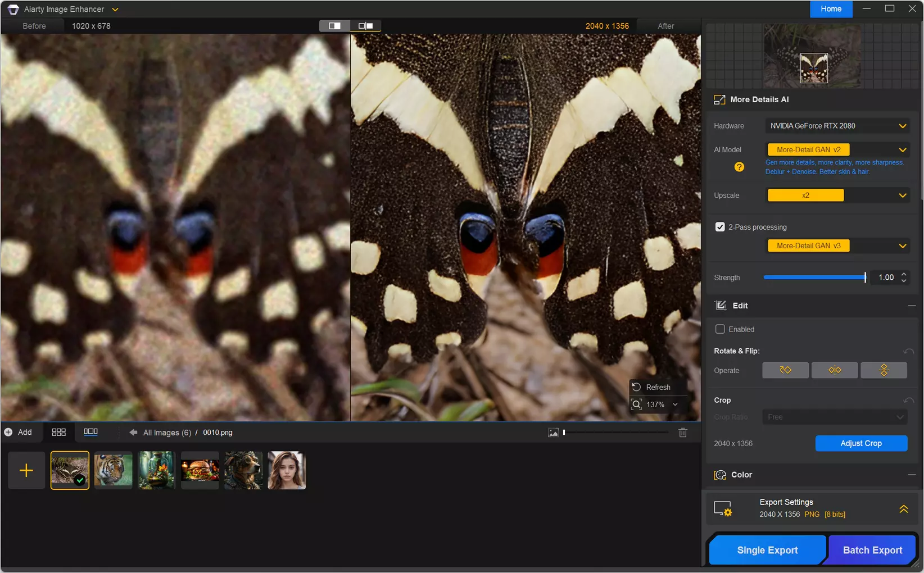
Task: Go back with the All Images arrow
Action: [x=133, y=433]
